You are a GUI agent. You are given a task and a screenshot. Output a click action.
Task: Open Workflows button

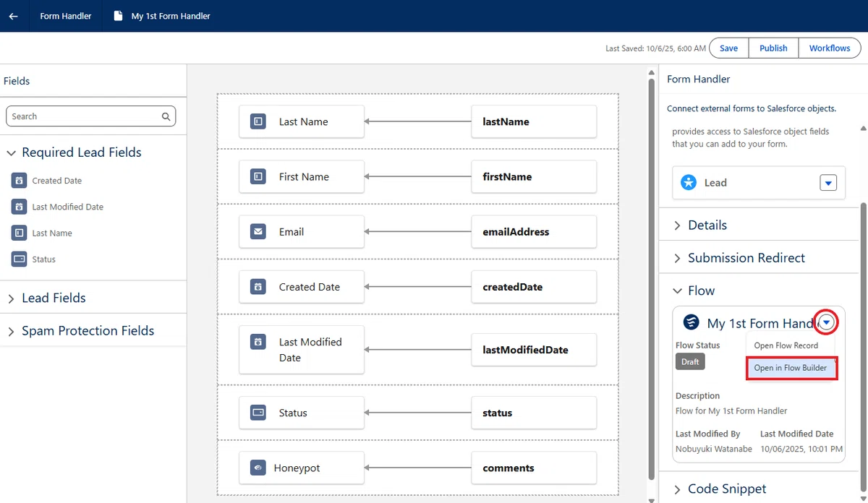(x=830, y=48)
